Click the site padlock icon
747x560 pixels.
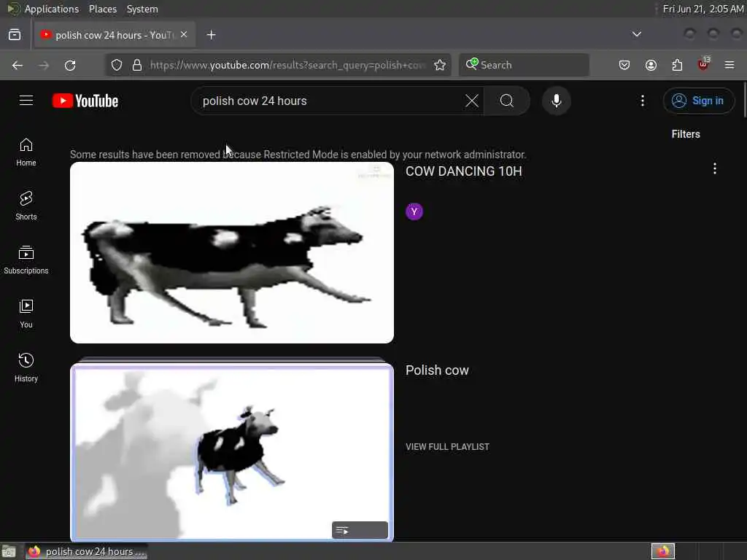pos(136,65)
